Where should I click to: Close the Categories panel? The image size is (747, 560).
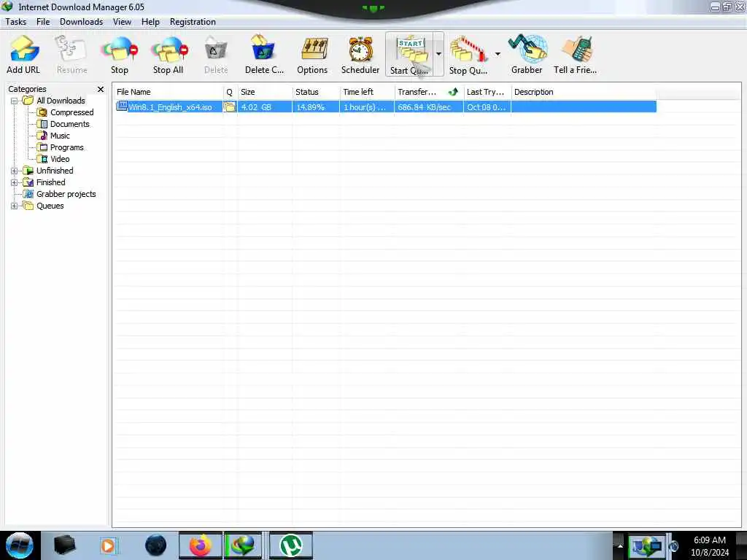(x=101, y=89)
